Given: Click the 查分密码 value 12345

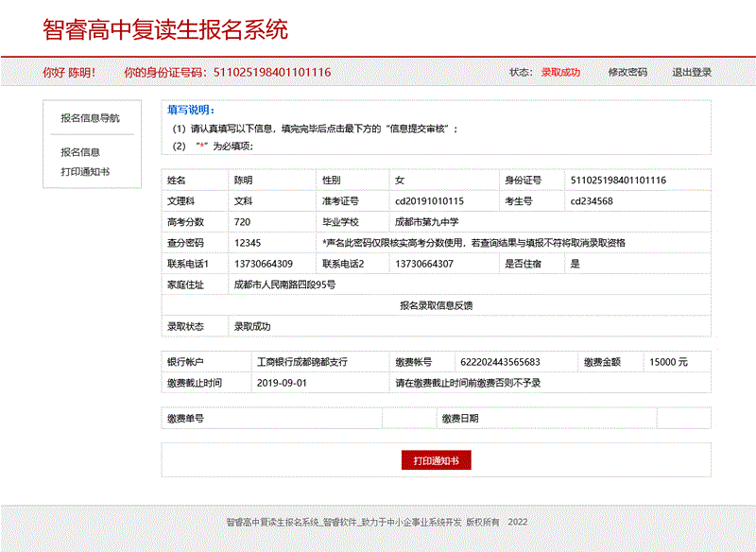Looking at the screenshot, I should tap(248, 243).
